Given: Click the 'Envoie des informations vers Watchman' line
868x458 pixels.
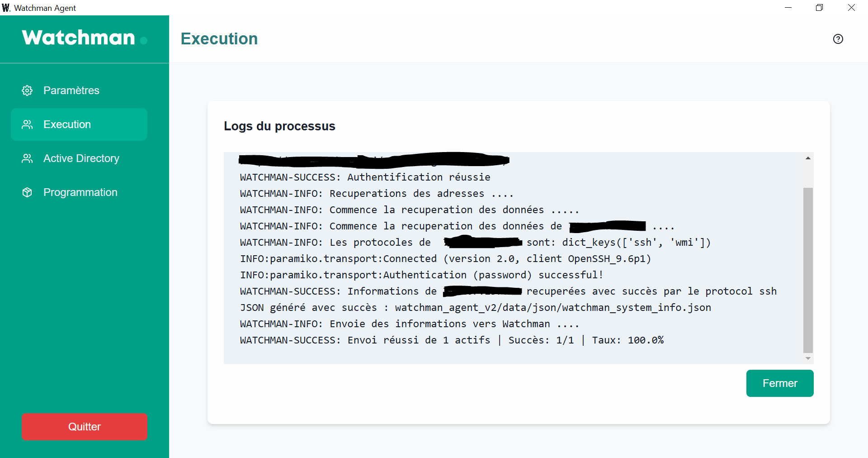Looking at the screenshot, I should pyautogui.click(x=410, y=324).
